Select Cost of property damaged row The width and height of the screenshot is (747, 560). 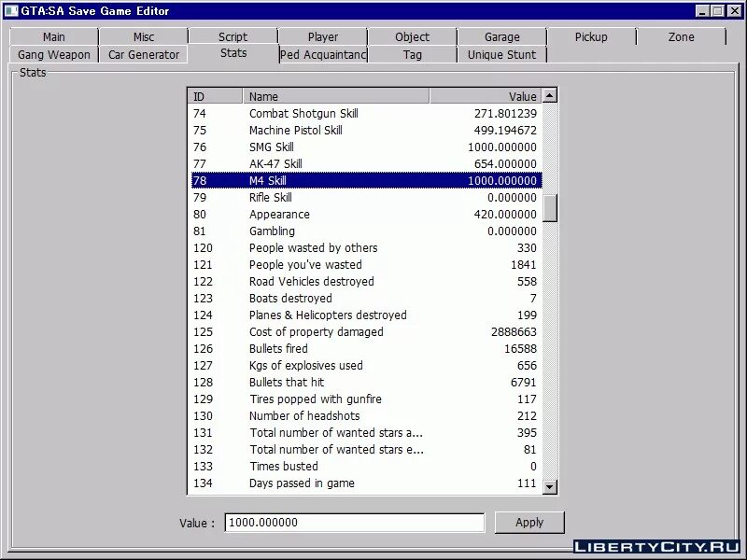point(366,332)
